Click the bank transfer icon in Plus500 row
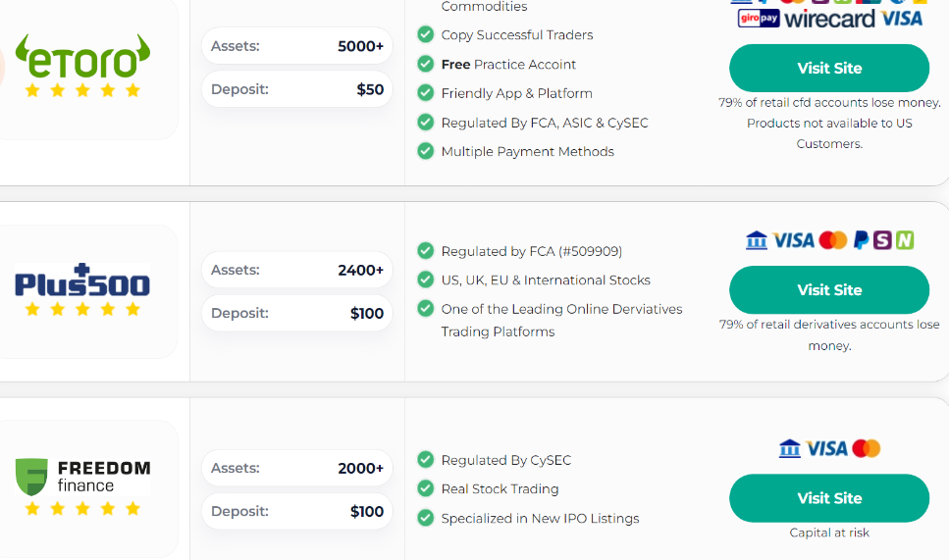Image resolution: width=949 pixels, height=560 pixels. (756, 240)
